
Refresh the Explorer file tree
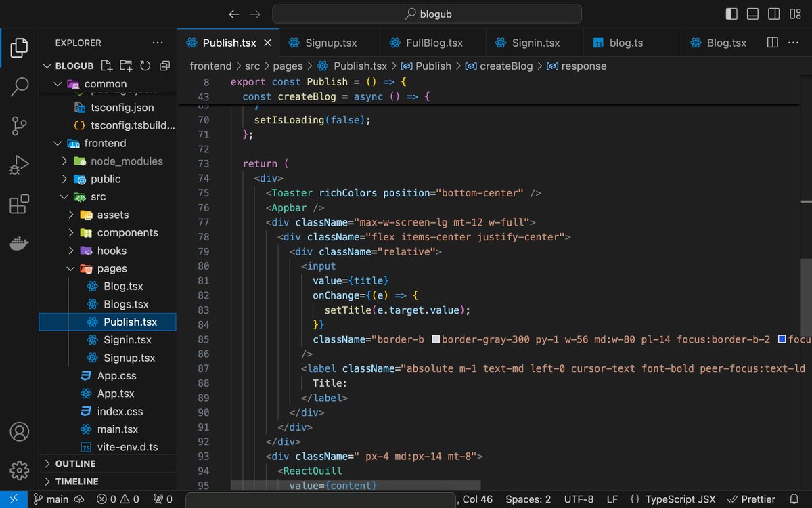(145, 66)
